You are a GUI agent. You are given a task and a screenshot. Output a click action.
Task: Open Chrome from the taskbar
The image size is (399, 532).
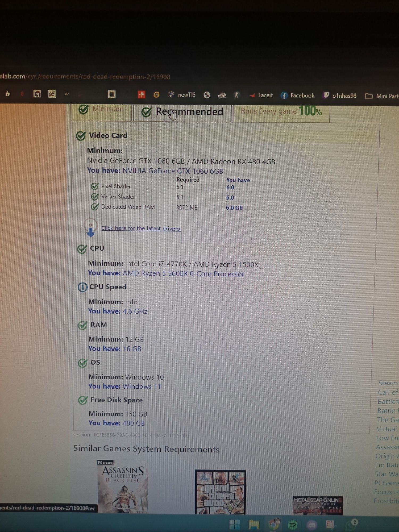[274, 524]
